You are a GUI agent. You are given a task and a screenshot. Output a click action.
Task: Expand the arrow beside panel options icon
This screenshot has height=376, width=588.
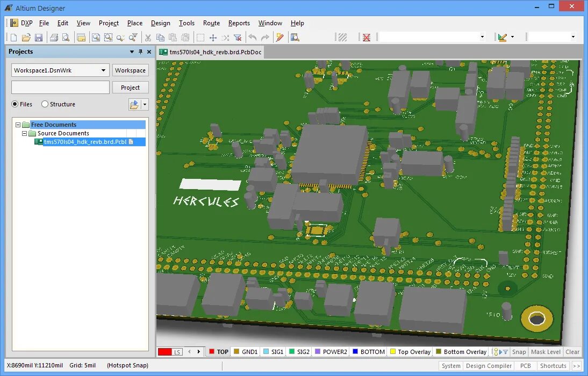[x=145, y=105]
